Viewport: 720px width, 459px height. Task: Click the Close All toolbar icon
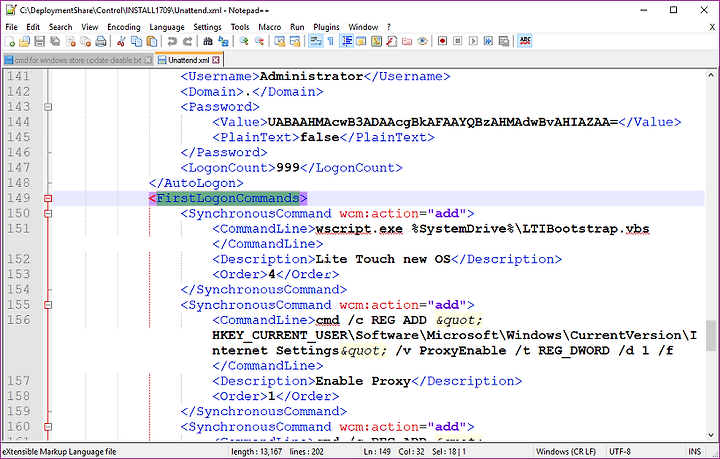coord(86,41)
